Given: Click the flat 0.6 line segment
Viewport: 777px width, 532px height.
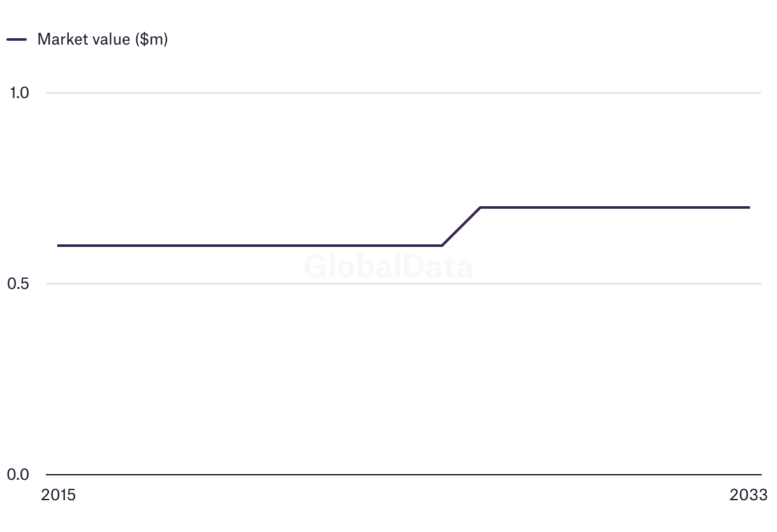Looking at the screenshot, I should tap(250, 246).
